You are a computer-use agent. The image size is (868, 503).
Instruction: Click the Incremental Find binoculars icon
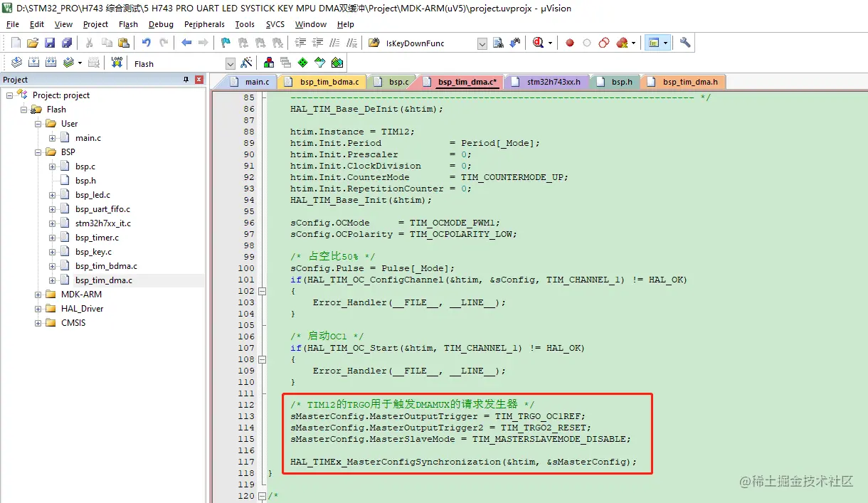click(515, 43)
